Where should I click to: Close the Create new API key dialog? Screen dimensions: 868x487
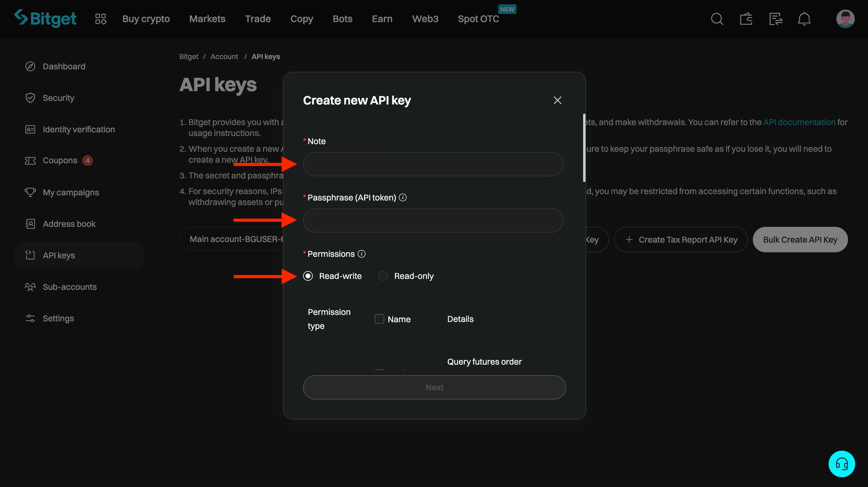coord(557,100)
